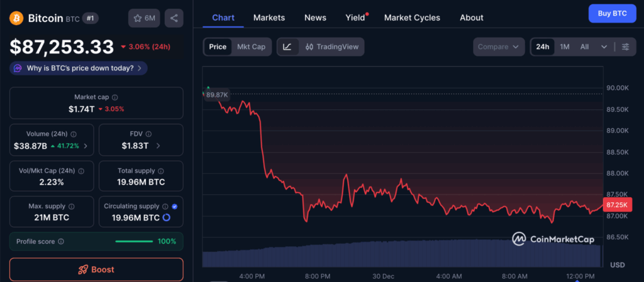Click the Circulating supply verified badge
This screenshot has height=282, width=644.
(174, 206)
